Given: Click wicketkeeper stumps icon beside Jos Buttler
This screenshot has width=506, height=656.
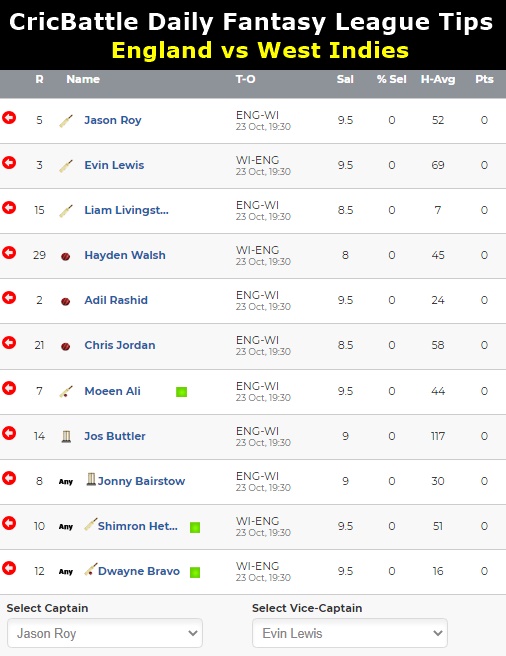Looking at the screenshot, I should 66,436.
